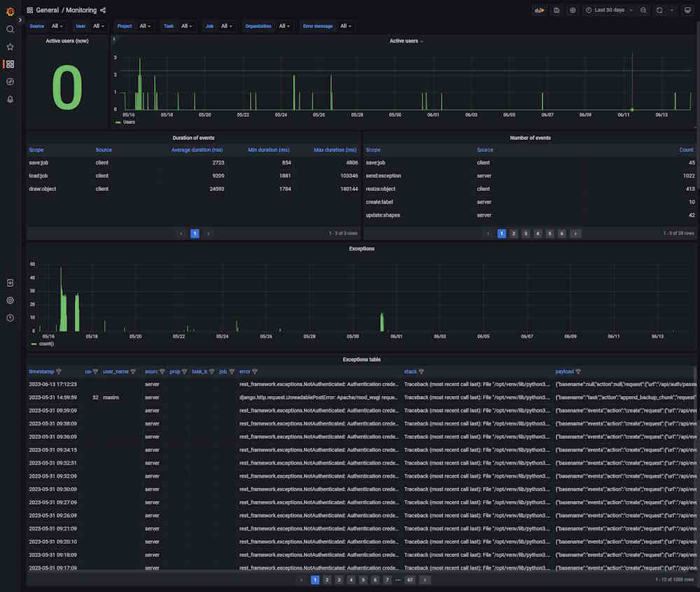The height and width of the screenshot is (592, 700).
Task: Enable TV cycle view mode icon
Action: click(x=687, y=10)
